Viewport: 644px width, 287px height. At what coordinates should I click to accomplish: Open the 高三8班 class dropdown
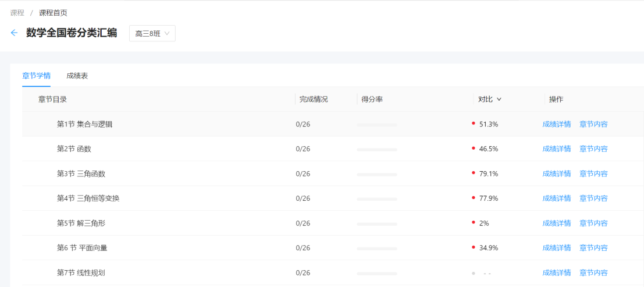pyautogui.click(x=152, y=33)
